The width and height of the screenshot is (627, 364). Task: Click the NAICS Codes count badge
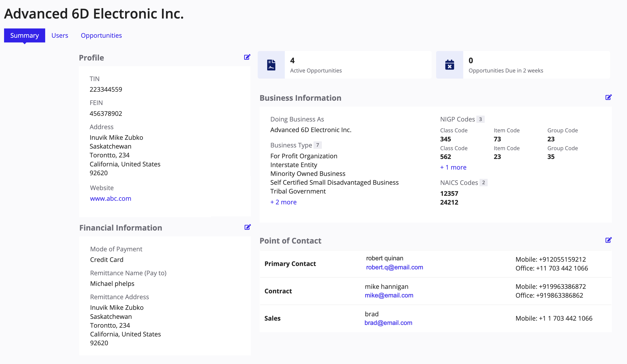483,182
